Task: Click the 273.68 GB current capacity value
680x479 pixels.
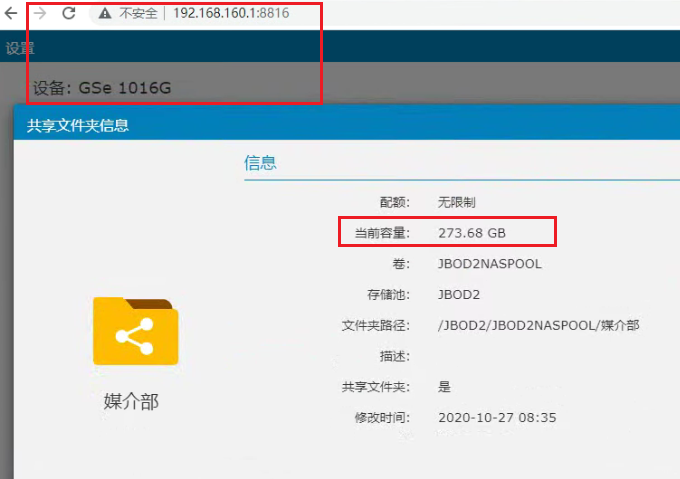Action: (x=472, y=233)
